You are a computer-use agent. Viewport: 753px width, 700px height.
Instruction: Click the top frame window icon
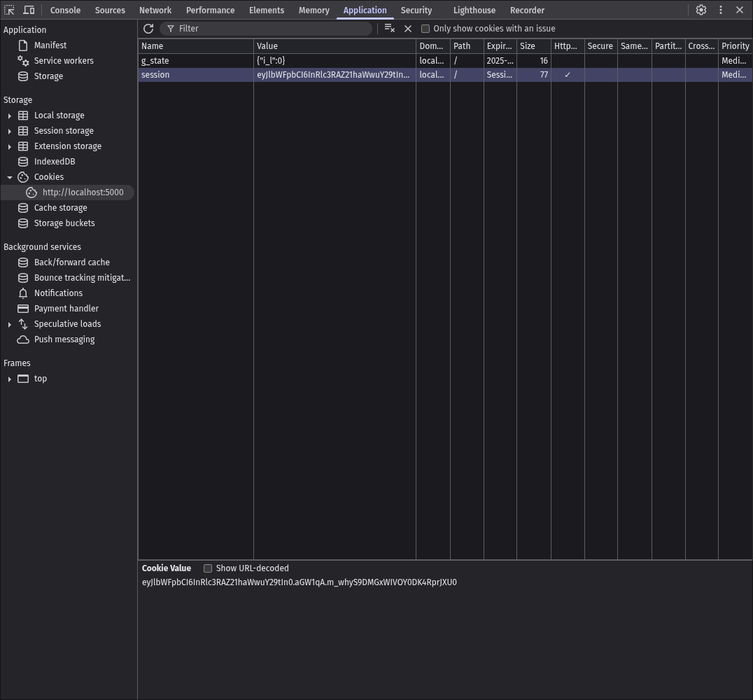(23, 379)
